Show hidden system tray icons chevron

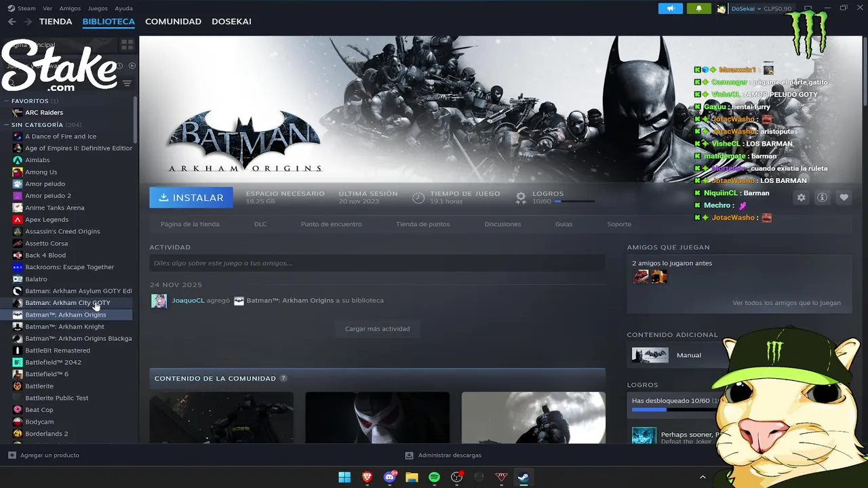[703, 477]
